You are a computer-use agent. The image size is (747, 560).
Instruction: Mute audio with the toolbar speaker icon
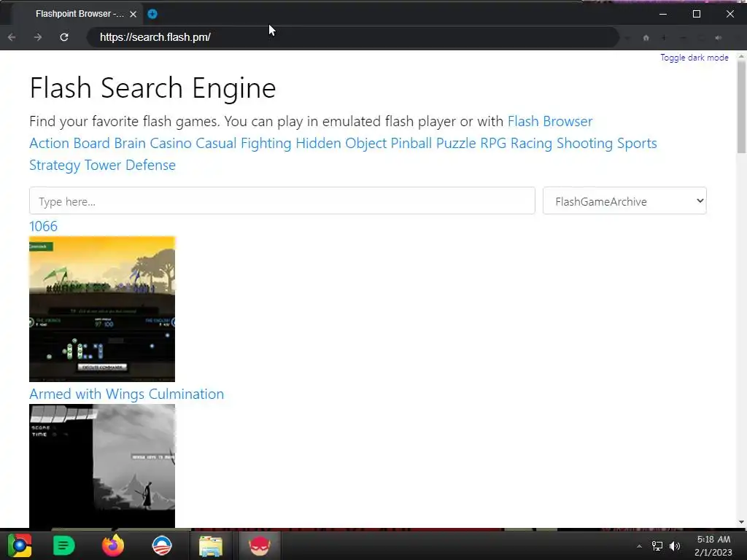719,38
